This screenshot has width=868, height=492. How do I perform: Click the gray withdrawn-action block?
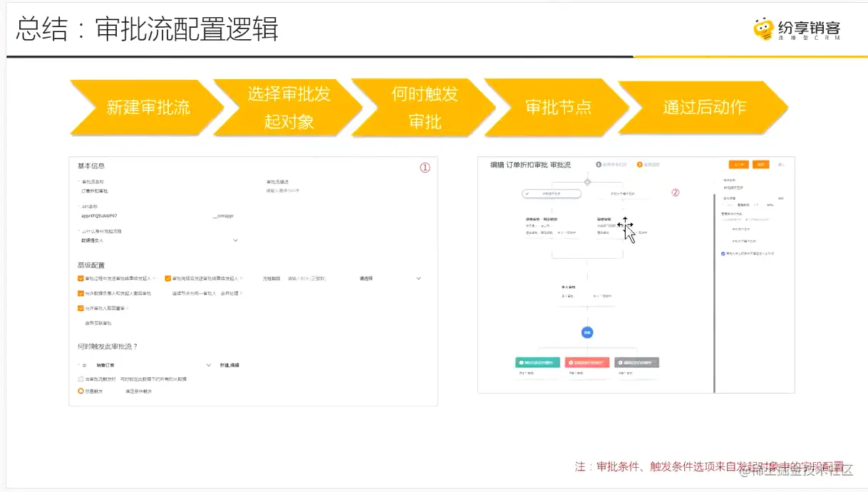click(x=636, y=362)
